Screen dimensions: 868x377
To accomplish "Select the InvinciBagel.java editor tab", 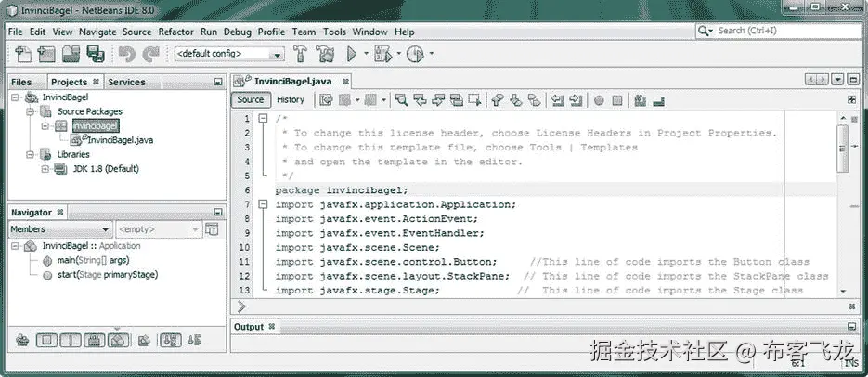I will click(x=292, y=82).
